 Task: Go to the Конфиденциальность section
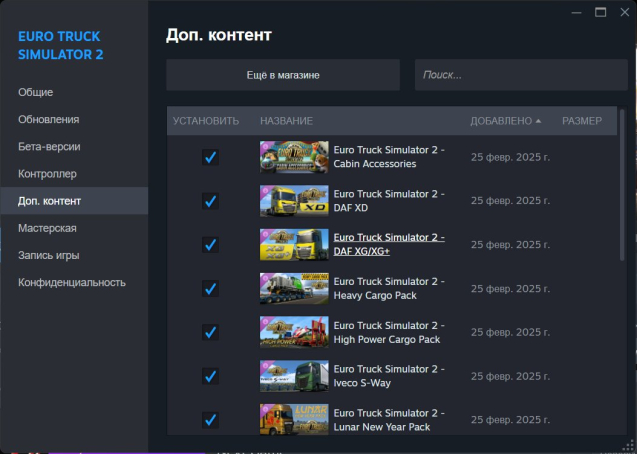click(74, 283)
